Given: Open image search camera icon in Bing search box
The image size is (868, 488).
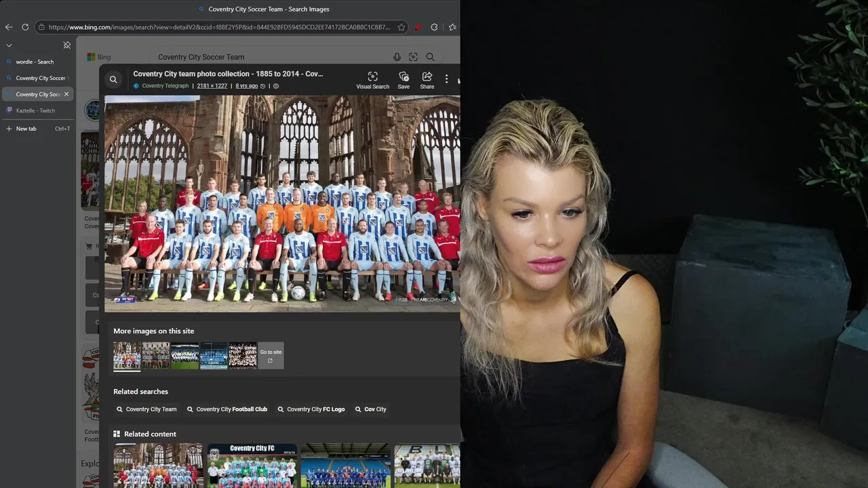Looking at the screenshot, I should click(x=413, y=57).
